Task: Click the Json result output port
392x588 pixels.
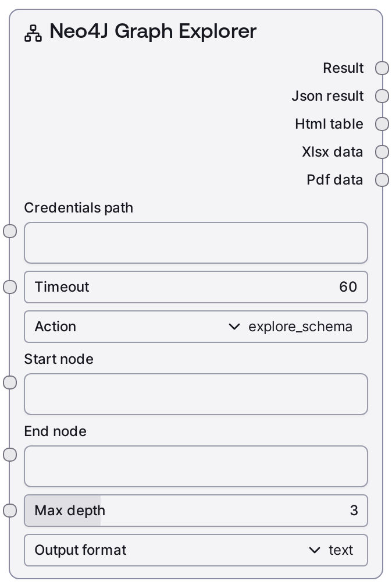Action: click(x=382, y=96)
